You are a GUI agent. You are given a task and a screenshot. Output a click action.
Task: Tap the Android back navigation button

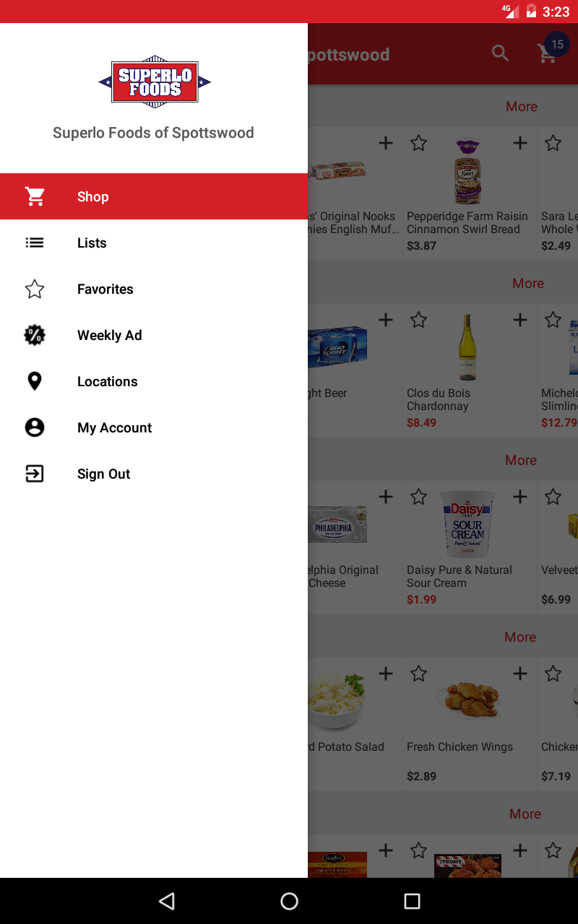tap(167, 901)
